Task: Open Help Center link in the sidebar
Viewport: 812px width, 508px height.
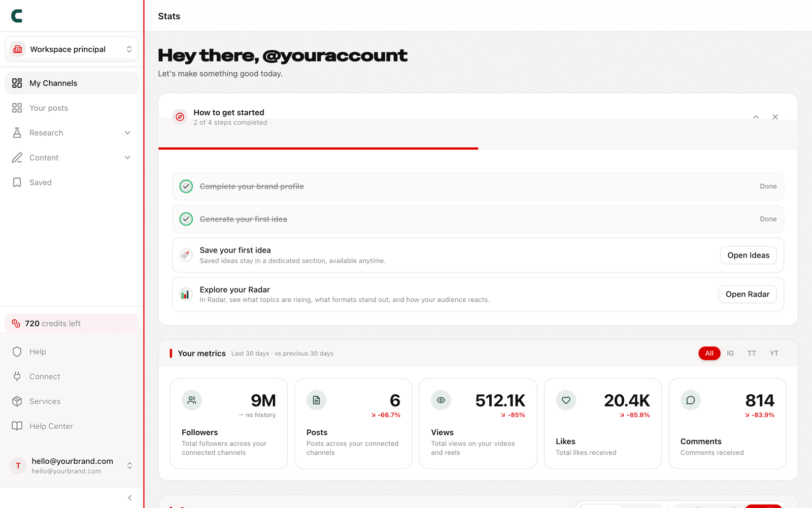Action: coord(72,426)
